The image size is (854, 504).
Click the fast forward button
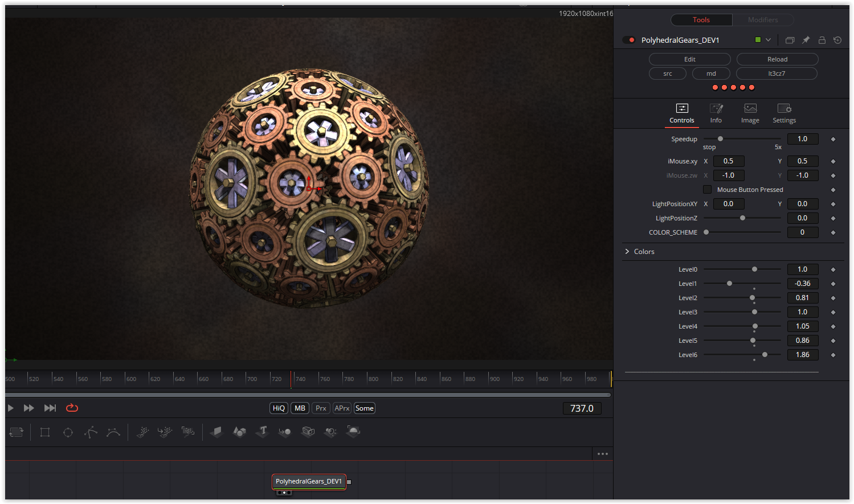(x=28, y=408)
